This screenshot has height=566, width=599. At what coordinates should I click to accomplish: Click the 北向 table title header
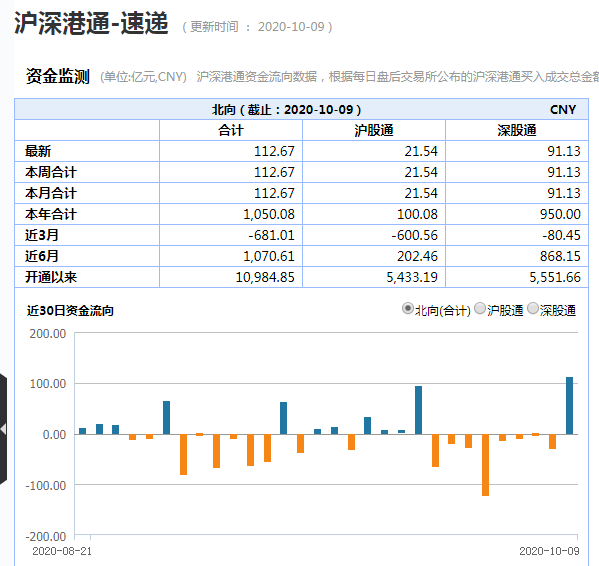pyautogui.click(x=287, y=110)
